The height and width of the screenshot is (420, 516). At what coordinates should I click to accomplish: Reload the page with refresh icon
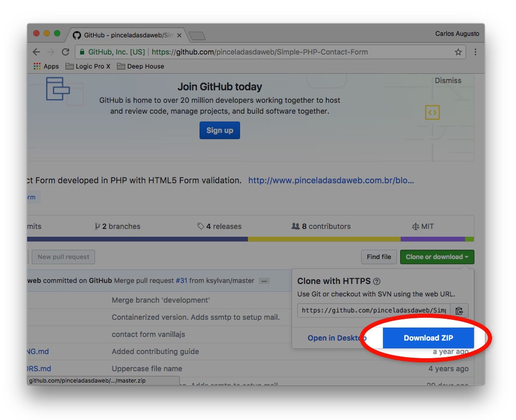[x=65, y=52]
